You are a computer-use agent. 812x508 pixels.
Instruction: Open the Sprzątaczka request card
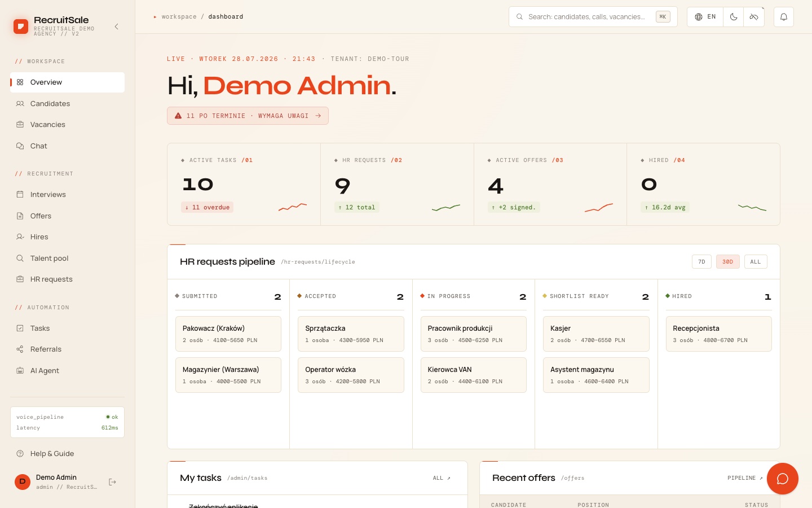click(x=351, y=334)
